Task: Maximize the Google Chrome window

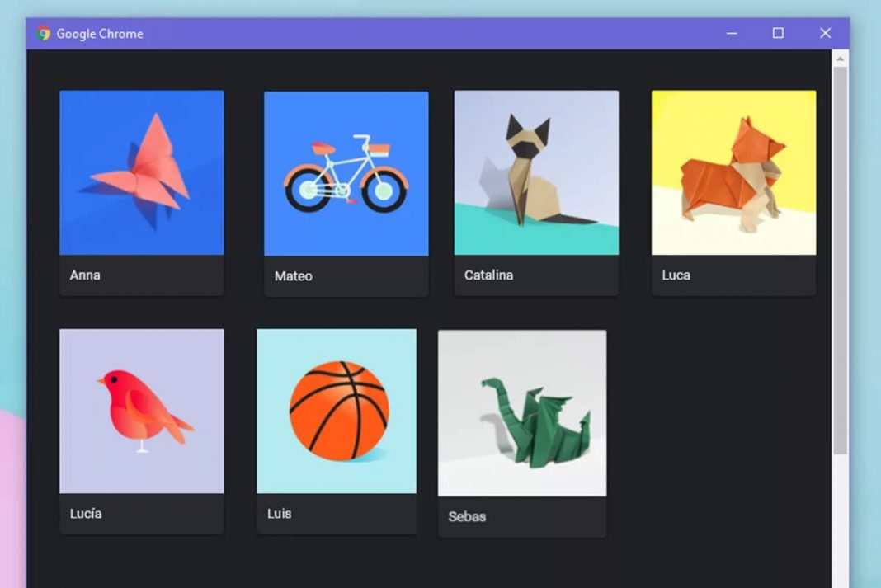Action: point(778,33)
